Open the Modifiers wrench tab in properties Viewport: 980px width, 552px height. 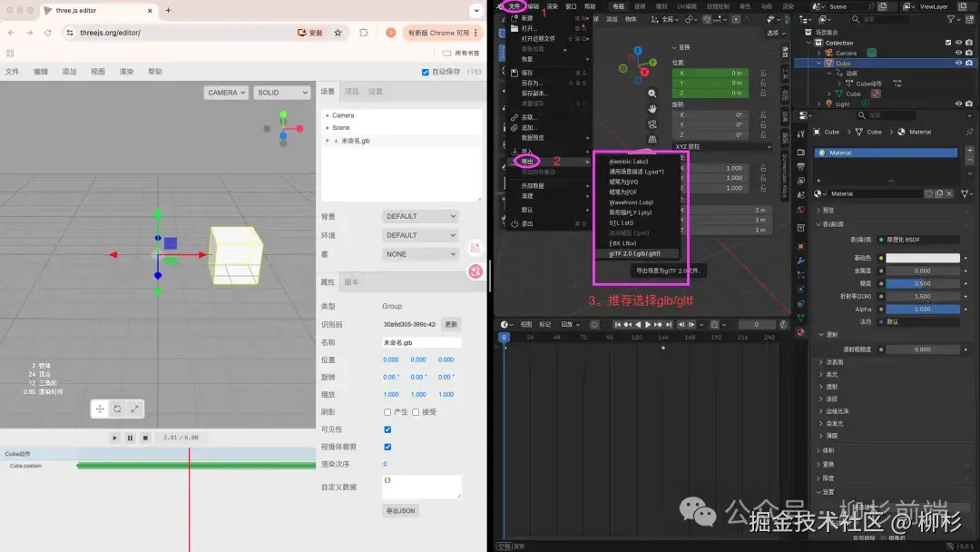(800, 260)
